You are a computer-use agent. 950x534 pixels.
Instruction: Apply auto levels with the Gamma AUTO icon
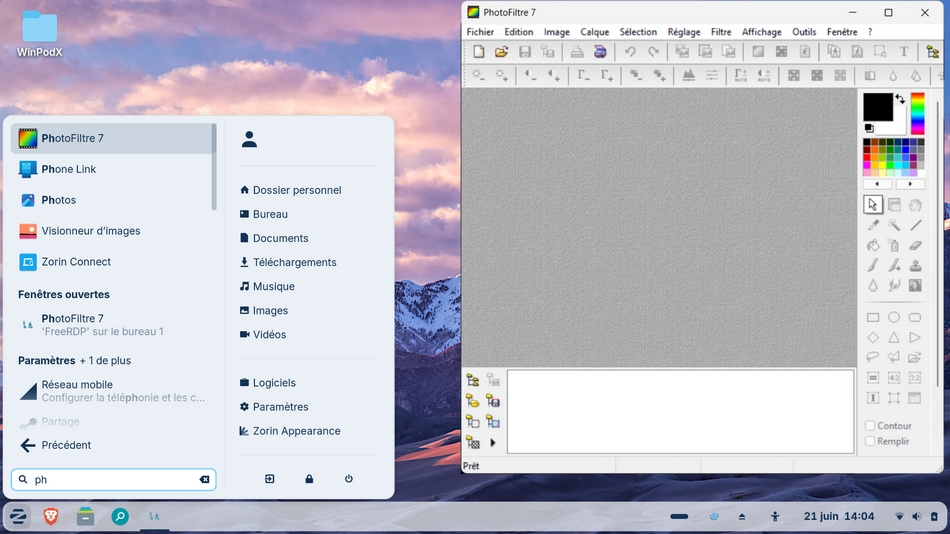coord(741,75)
